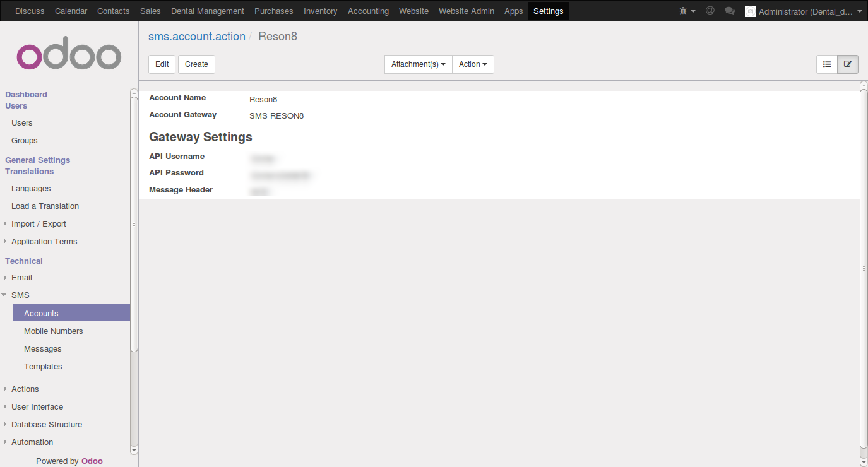This screenshot has width=868, height=467.
Task: Open the Purchases menu
Action: click(x=274, y=11)
